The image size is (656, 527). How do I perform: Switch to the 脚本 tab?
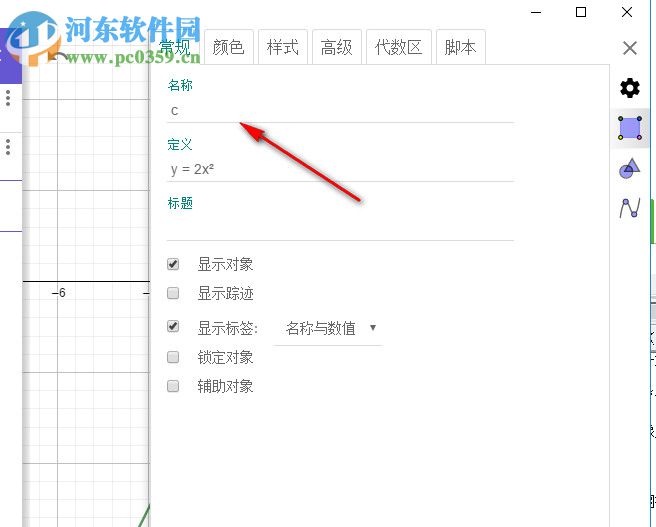click(460, 47)
